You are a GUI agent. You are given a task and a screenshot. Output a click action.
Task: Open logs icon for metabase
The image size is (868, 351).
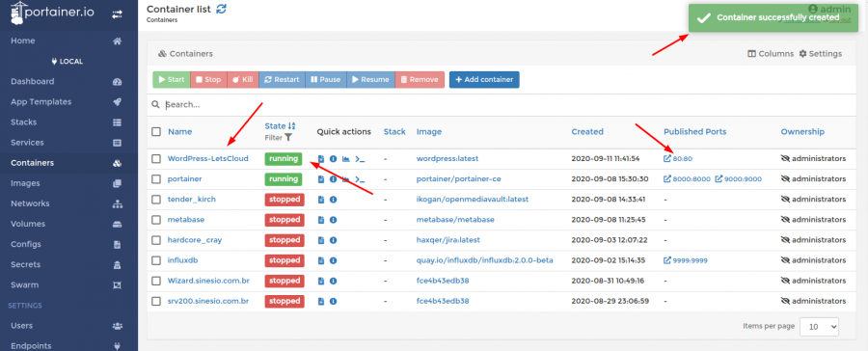click(321, 220)
